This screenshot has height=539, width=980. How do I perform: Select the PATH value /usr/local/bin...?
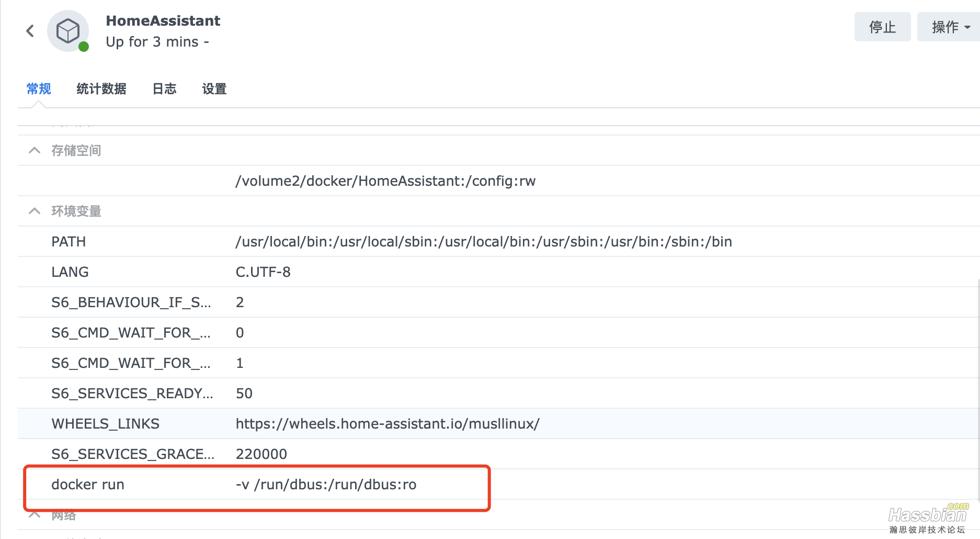[x=484, y=242]
